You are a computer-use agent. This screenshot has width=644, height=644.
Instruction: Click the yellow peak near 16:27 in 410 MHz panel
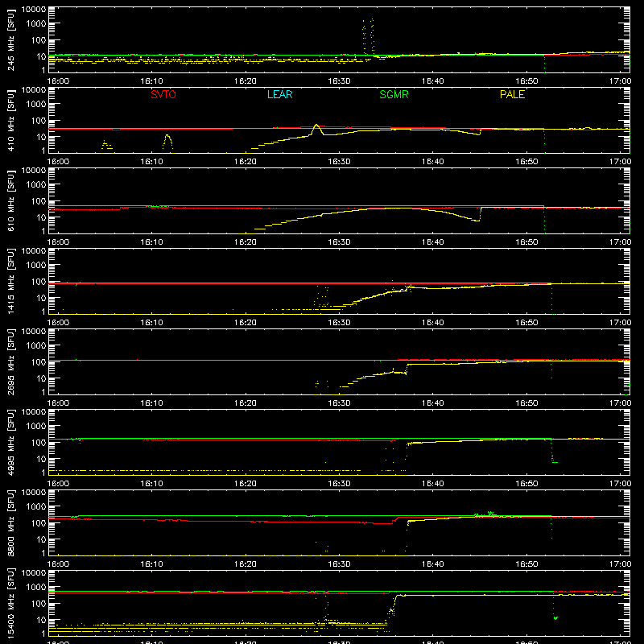pyautogui.click(x=316, y=129)
